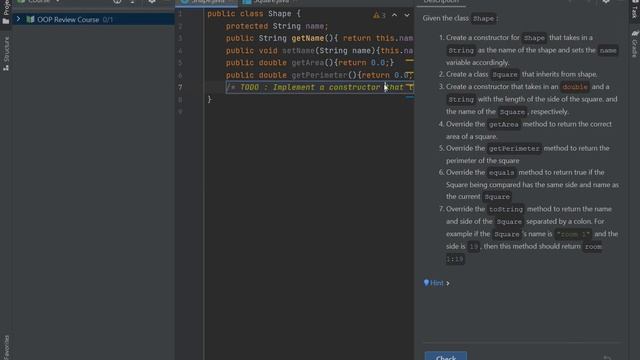This screenshot has width=640, height=360.
Task: Click the warnings indicator showing 3 problems
Action: 379,15
